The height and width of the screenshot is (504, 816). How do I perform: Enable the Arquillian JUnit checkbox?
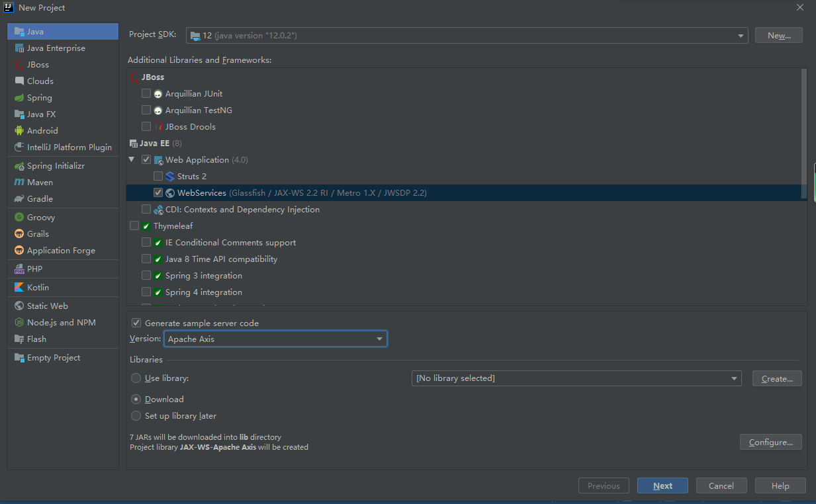coord(146,93)
